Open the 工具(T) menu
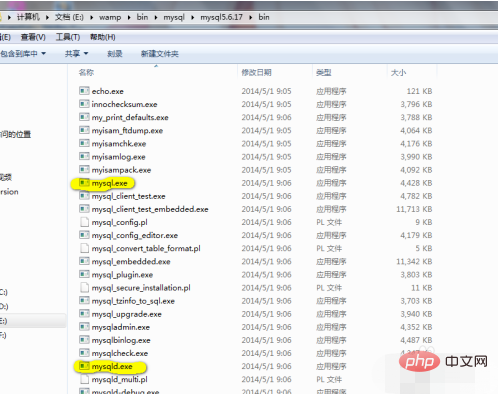The width and height of the screenshot is (498, 394). click(68, 37)
